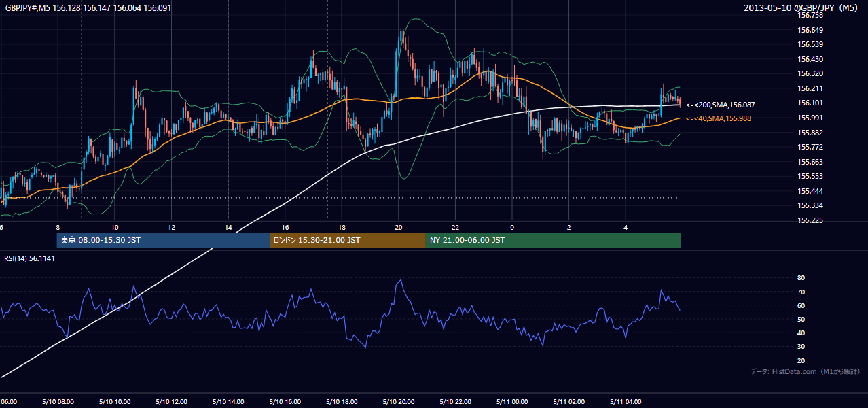
Task: Click price axis label 155.553
Action: click(810, 176)
